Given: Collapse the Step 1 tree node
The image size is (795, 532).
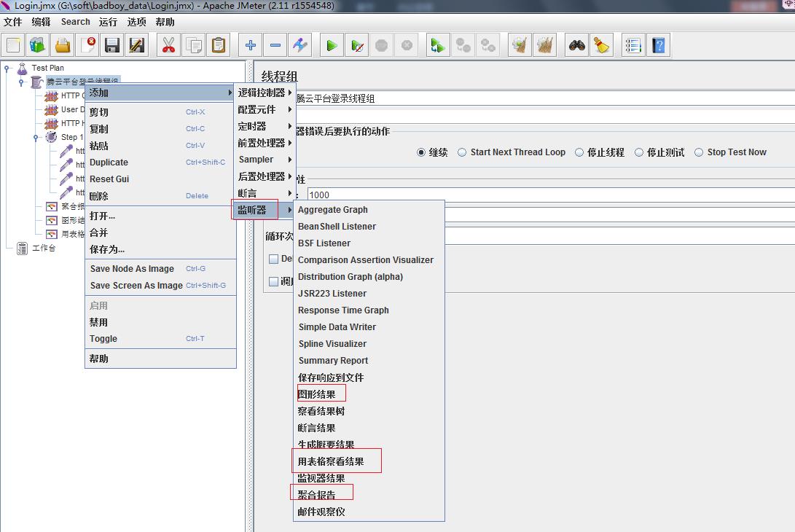Looking at the screenshot, I should point(36,138).
